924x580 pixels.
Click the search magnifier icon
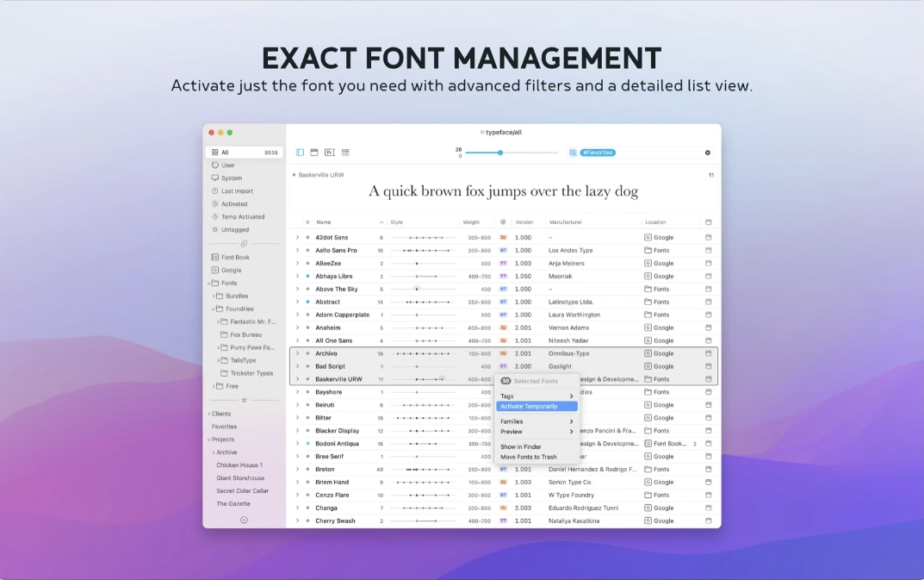point(573,153)
